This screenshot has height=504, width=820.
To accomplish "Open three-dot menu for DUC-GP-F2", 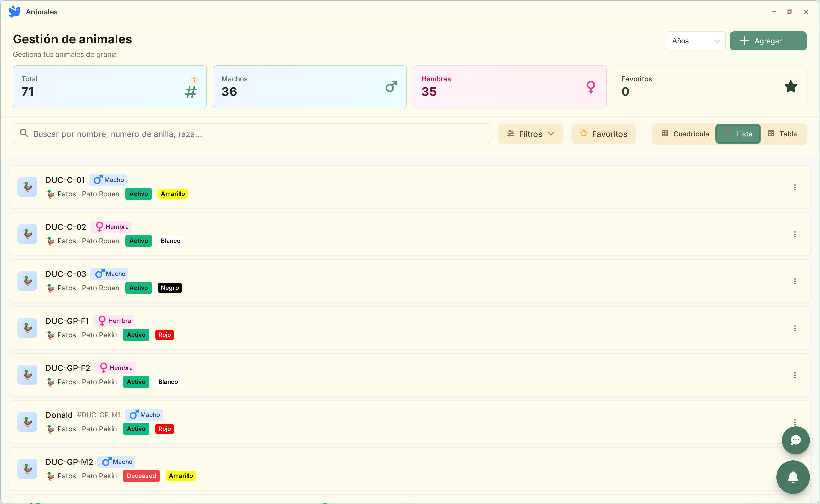I will tap(795, 375).
